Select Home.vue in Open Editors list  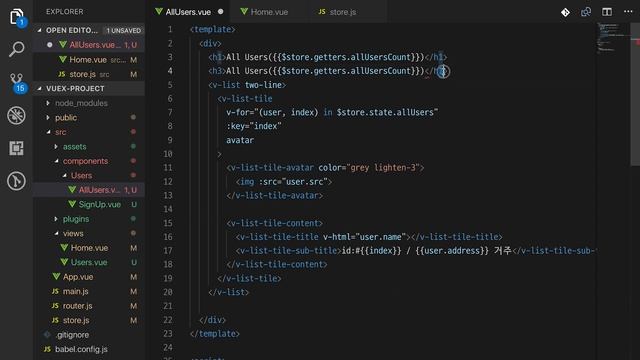pos(89,60)
